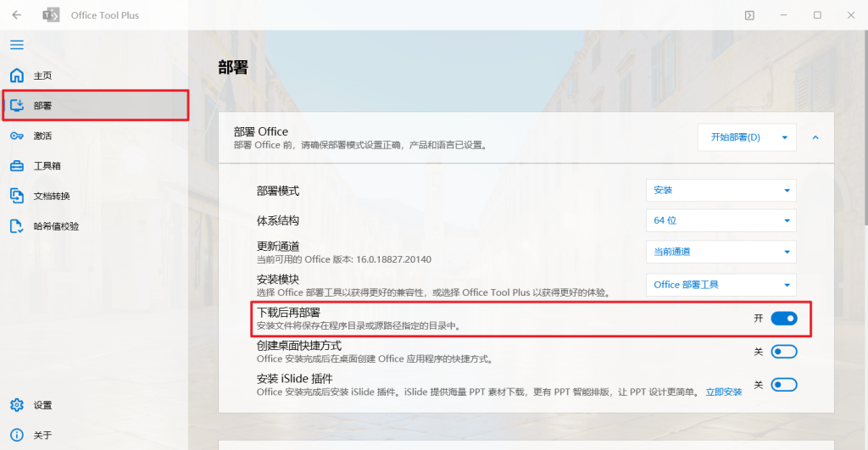This screenshot has height=450, width=868.
Task: Open the 体系结构 dropdown showing 64 位
Action: point(721,220)
